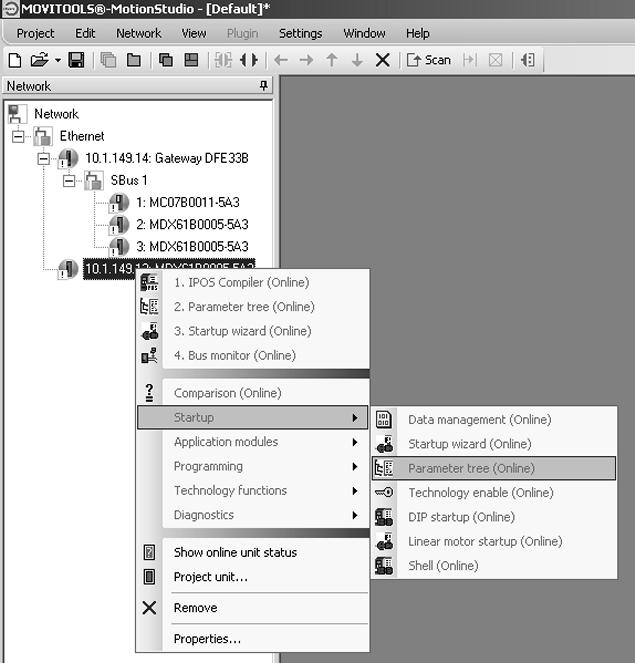Click the Bus monitor icon

[x=149, y=356]
